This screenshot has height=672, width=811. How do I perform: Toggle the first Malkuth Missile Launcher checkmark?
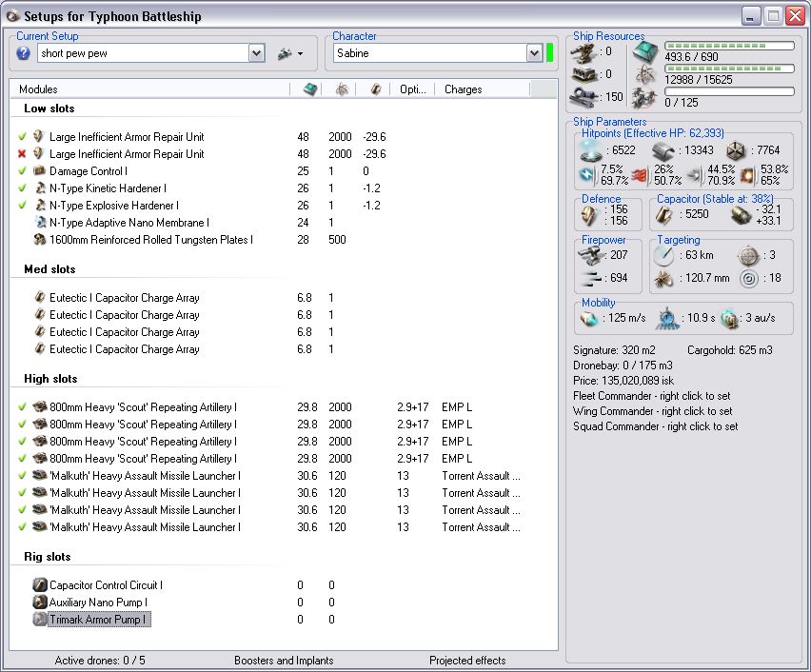22,475
